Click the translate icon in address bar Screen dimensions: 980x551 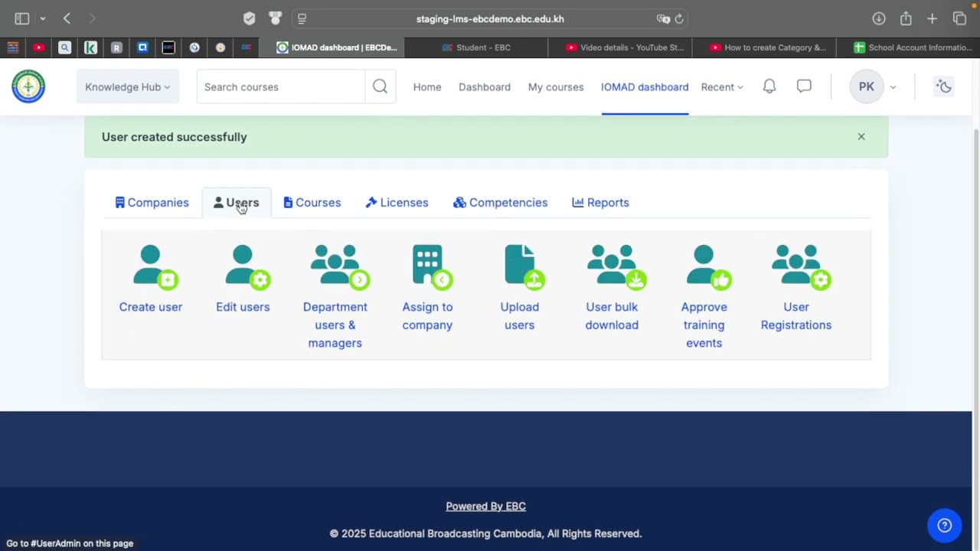click(x=663, y=19)
